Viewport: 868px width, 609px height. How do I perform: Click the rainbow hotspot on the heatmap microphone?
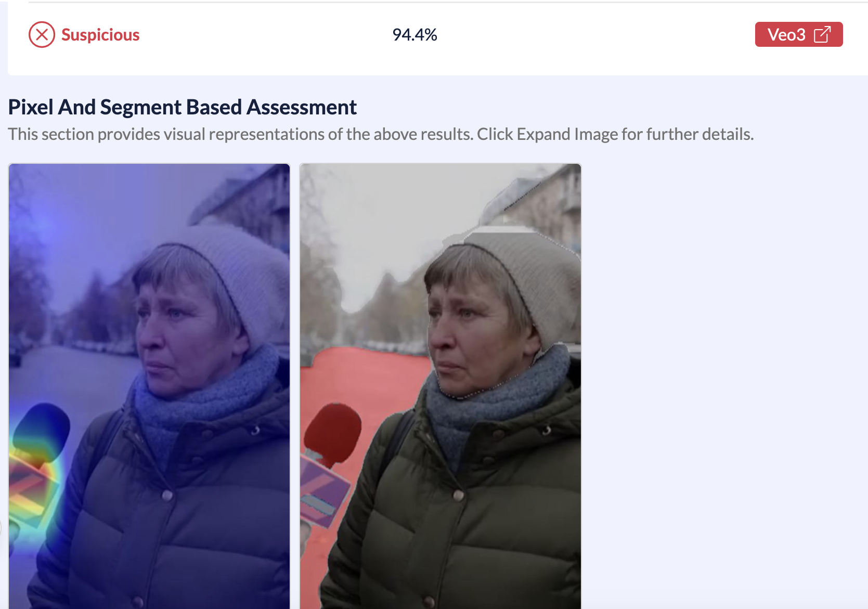[36, 468]
